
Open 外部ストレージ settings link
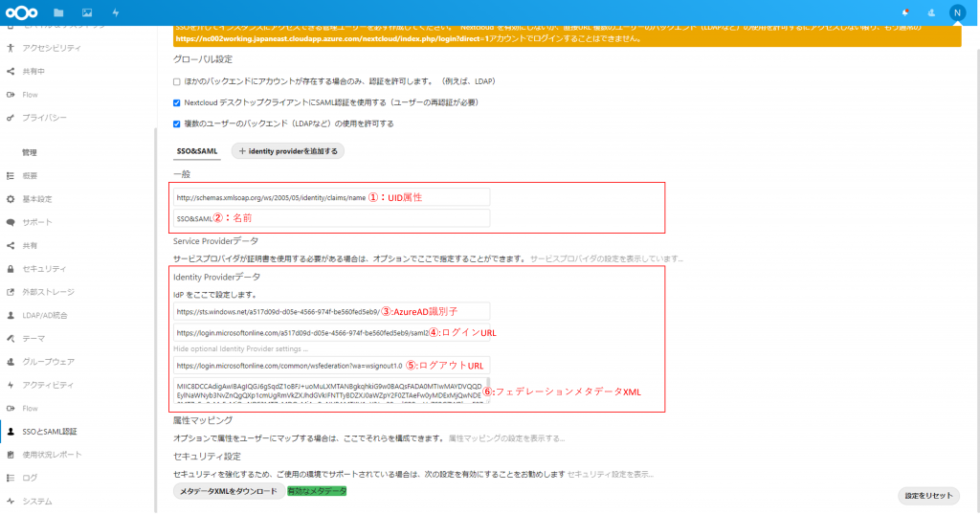tap(49, 293)
